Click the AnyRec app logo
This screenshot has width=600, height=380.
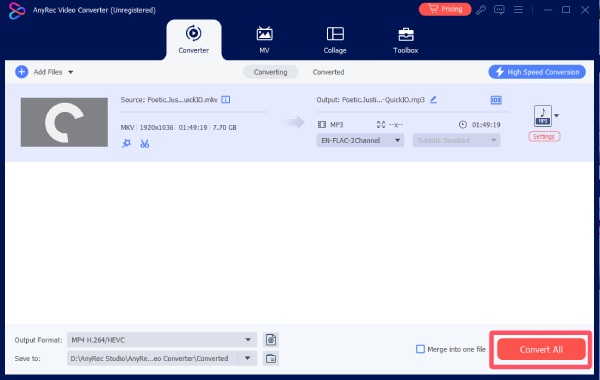(x=17, y=10)
